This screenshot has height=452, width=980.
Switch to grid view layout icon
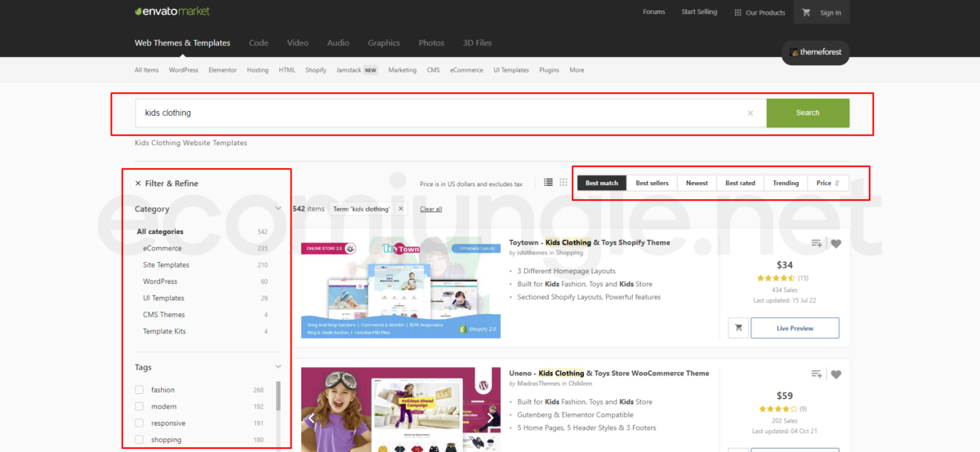coord(563,183)
